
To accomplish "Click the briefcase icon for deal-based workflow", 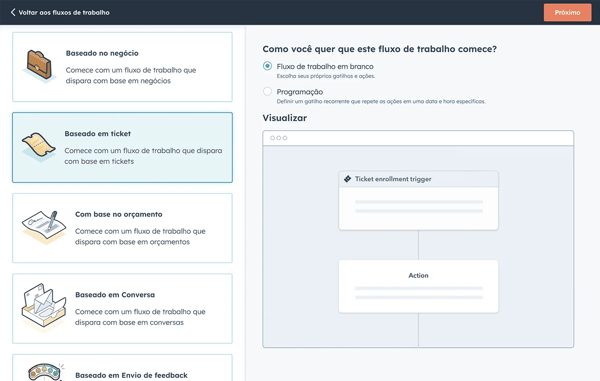I will coord(38,66).
